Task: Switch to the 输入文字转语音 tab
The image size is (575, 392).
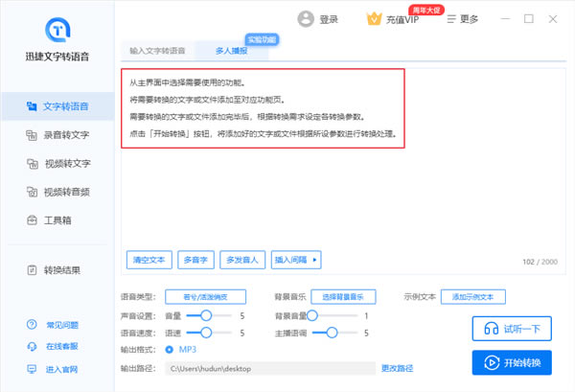Action: click(x=158, y=51)
